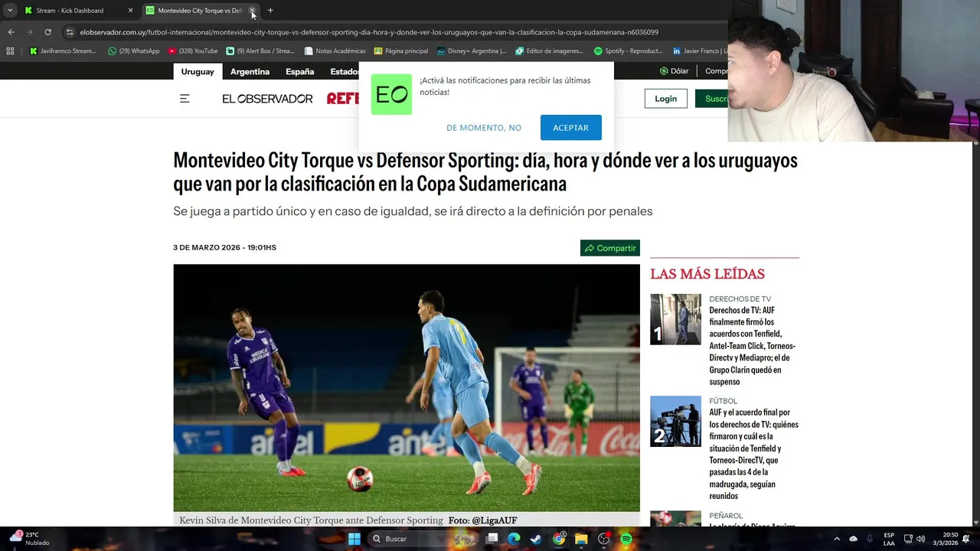The image size is (980, 551).
Task: Switch to the Estados Unidos edition
Action: coord(343,71)
